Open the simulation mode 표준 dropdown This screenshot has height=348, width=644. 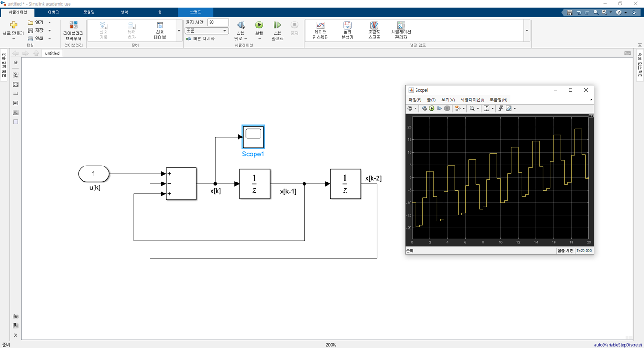coord(206,31)
